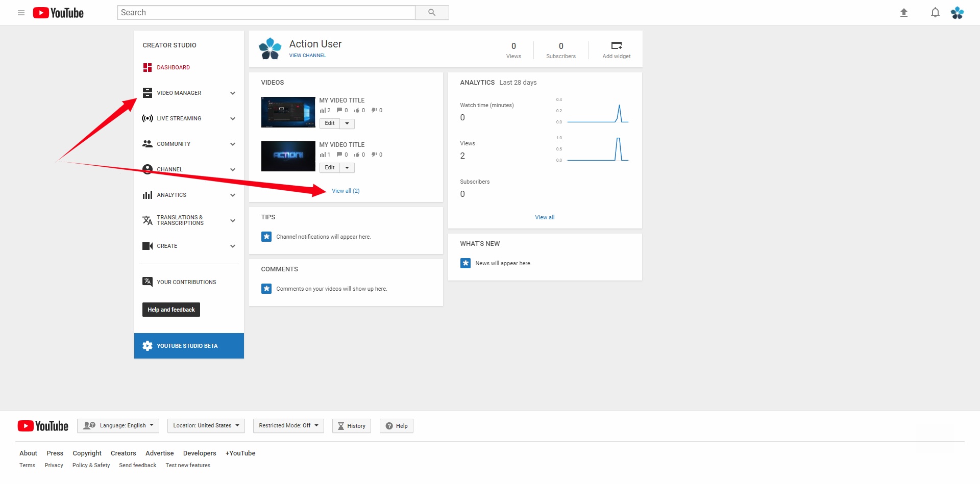Click the View all (2) link
The image size is (980, 484).
click(x=346, y=191)
